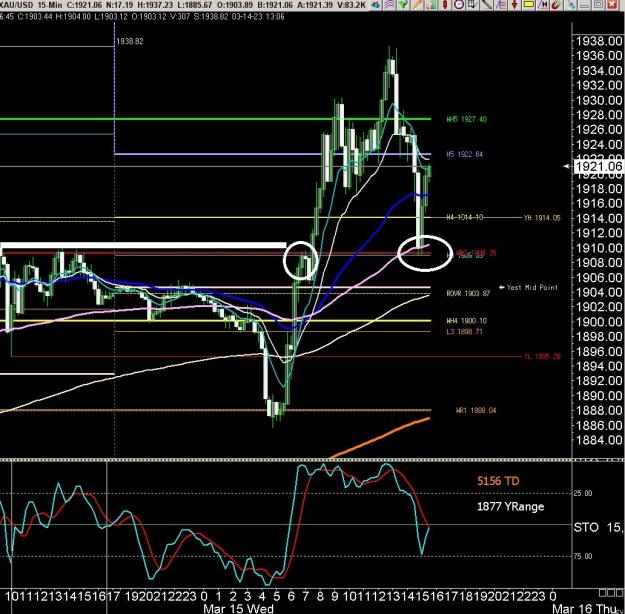Click the round clock timeframe icon

(459, 4)
